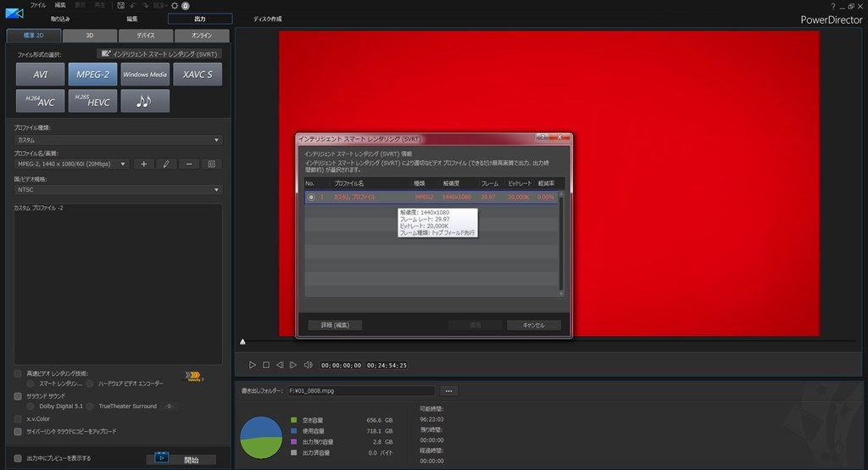
Task: Open the 編集 menu in menu bar
Action: pos(60,5)
